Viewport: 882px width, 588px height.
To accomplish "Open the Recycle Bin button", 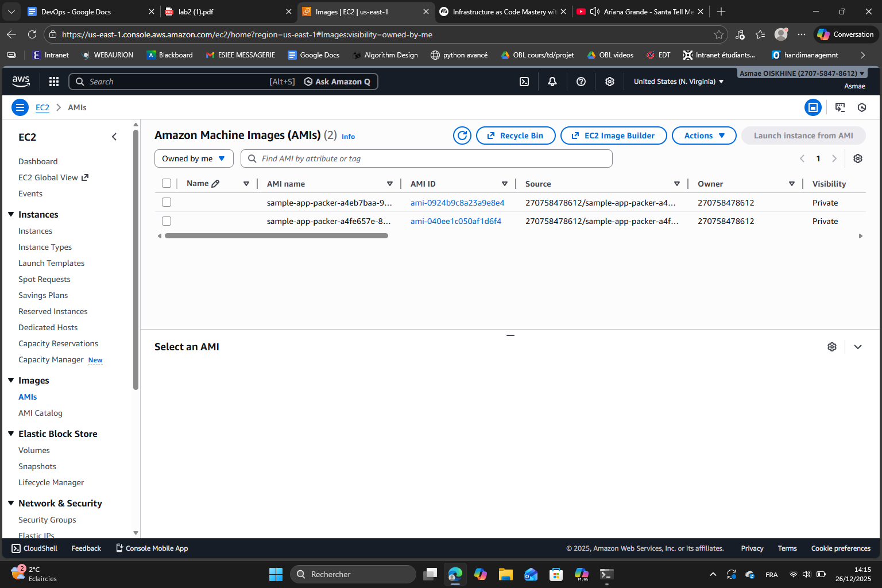I will (x=516, y=136).
